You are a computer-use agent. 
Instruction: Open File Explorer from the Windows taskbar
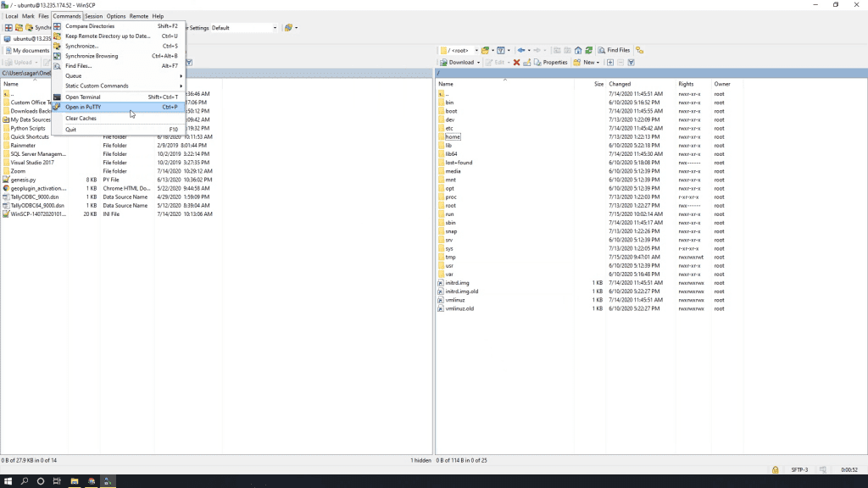pyautogui.click(x=75, y=480)
